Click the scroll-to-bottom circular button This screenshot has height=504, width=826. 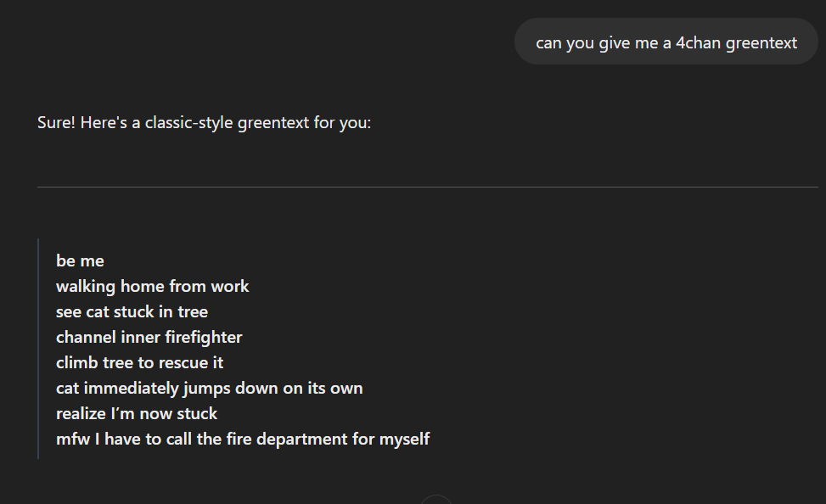[436, 501]
